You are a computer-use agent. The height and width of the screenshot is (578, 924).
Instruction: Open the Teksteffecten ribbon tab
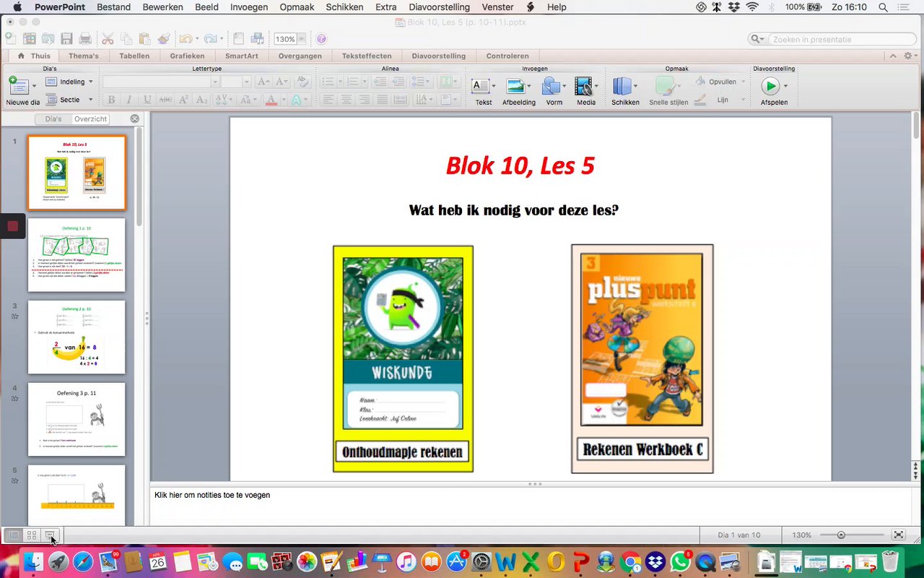coord(367,56)
